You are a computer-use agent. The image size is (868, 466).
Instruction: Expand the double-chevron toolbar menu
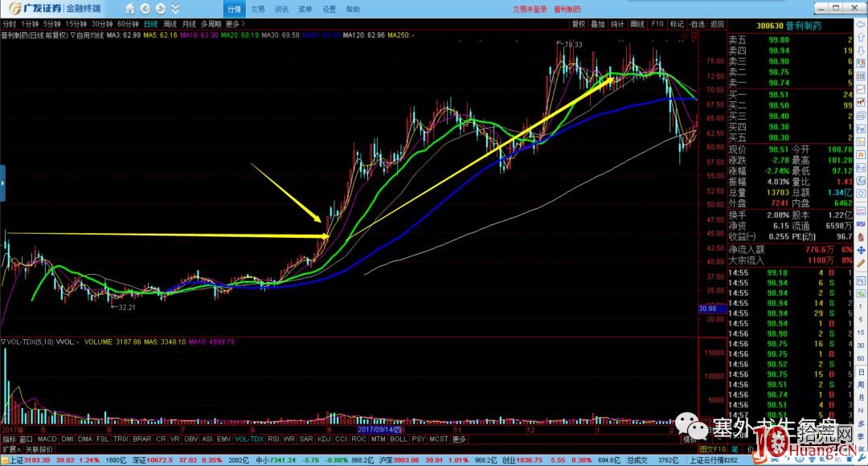tap(175, 8)
